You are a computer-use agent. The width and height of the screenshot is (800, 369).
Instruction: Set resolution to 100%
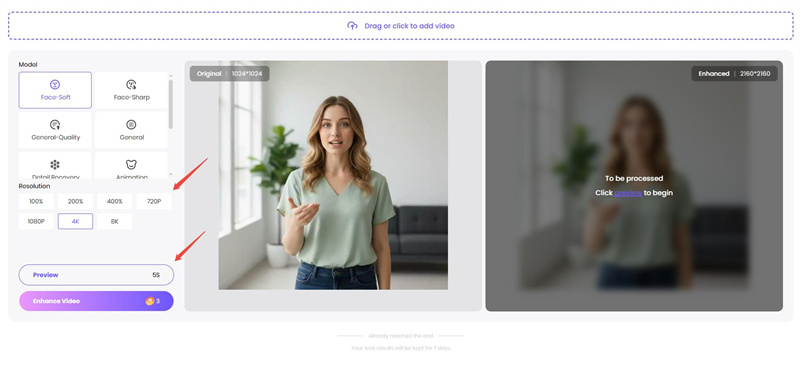coord(36,202)
